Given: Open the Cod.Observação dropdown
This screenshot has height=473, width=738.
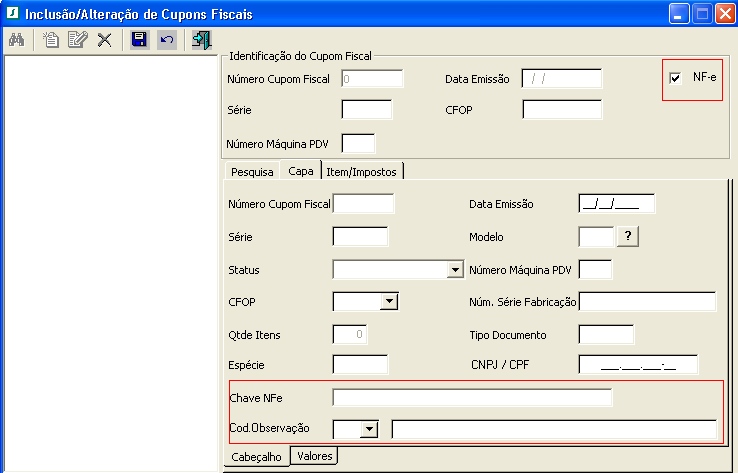Looking at the screenshot, I should (370, 429).
